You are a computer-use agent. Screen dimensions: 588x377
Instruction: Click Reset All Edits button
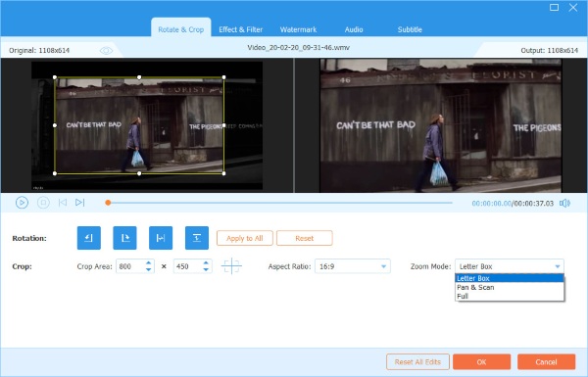click(x=417, y=362)
